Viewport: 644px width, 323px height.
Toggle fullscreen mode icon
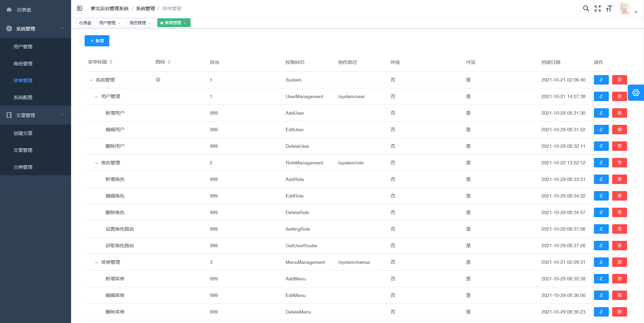pyautogui.click(x=598, y=8)
